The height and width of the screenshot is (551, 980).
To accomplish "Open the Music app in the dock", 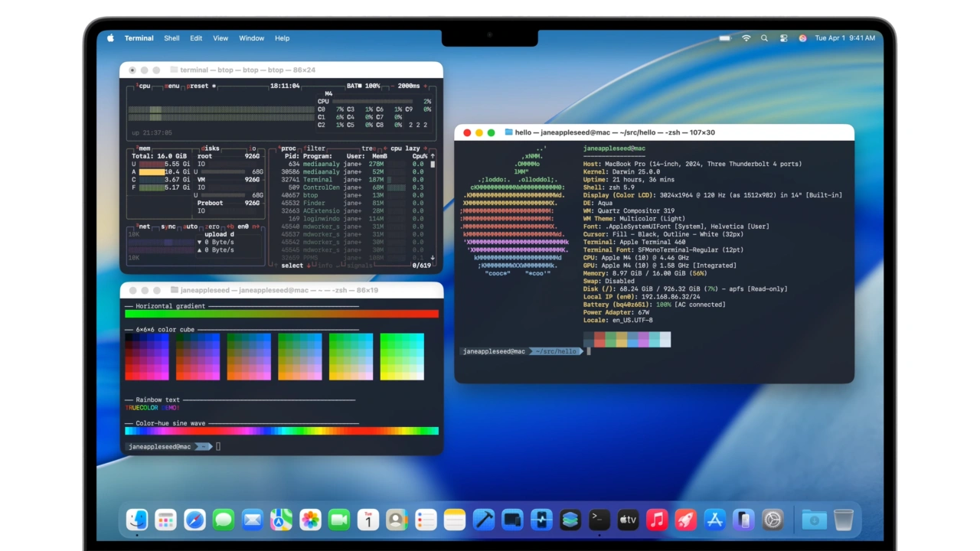I will 656,520.
